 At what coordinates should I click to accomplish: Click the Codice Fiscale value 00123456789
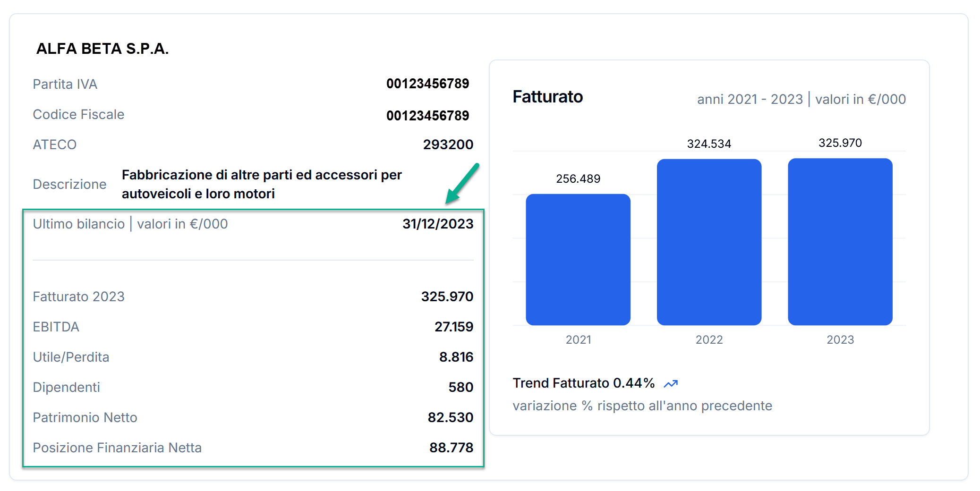click(x=427, y=116)
